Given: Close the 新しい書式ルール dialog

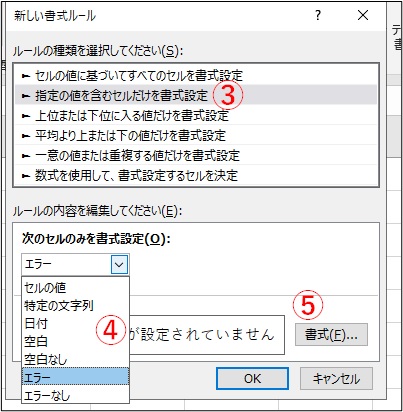Looking at the screenshot, I should point(363,15).
